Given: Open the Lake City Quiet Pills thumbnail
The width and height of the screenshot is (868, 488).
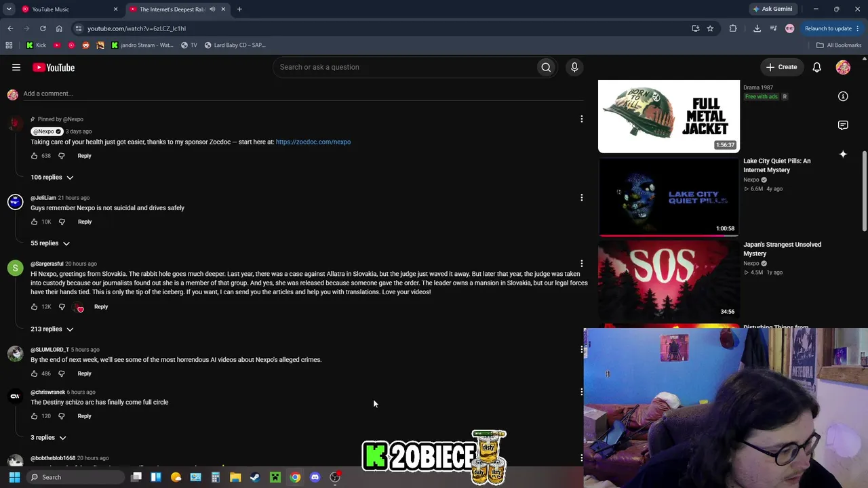Looking at the screenshot, I should [x=669, y=197].
